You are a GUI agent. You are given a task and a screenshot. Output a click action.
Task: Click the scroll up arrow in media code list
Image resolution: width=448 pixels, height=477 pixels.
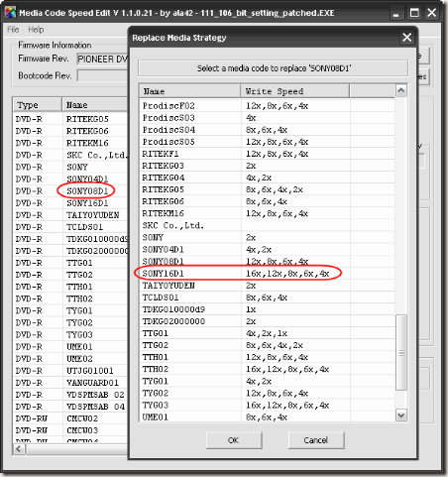click(401, 90)
